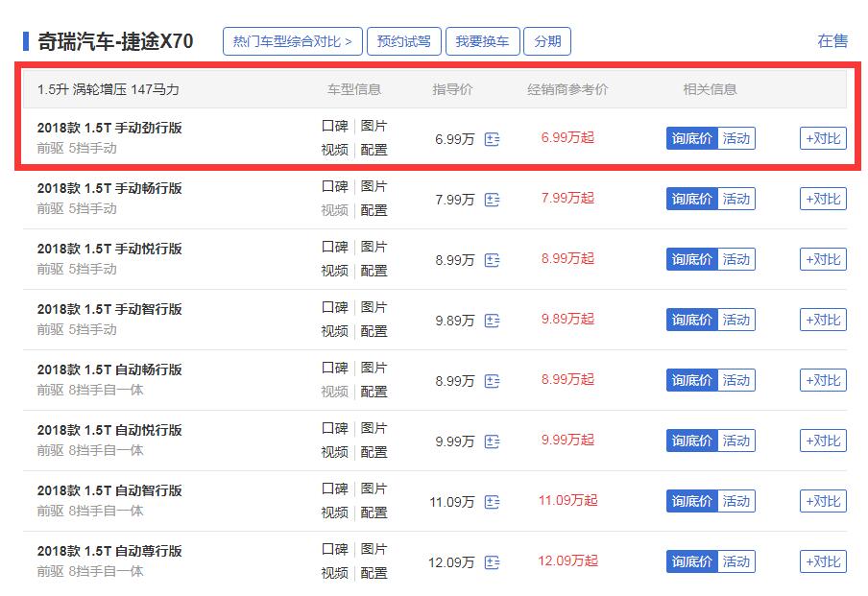Viewport: 868px width, 596px height.
Task: Watch 视频 for 手动智行版
Action: coord(335,331)
